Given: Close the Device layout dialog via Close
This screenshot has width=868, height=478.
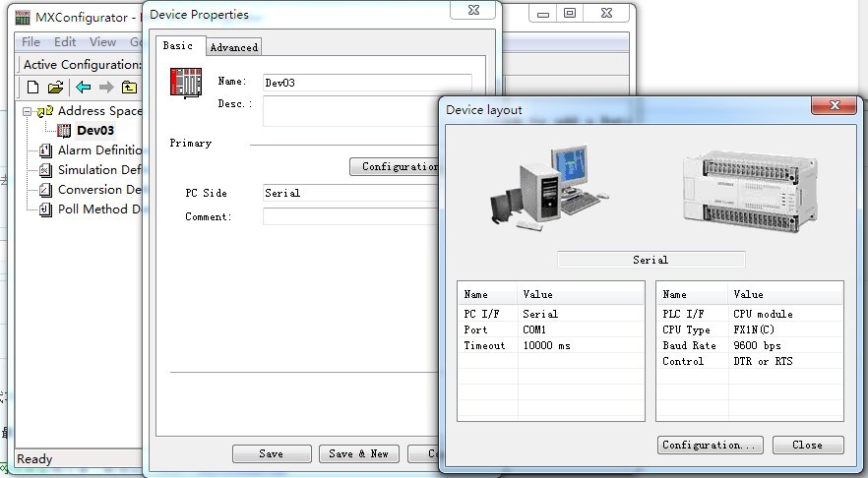Looking at the screenshot, I should pyautogui.click(x=807, y=445).
